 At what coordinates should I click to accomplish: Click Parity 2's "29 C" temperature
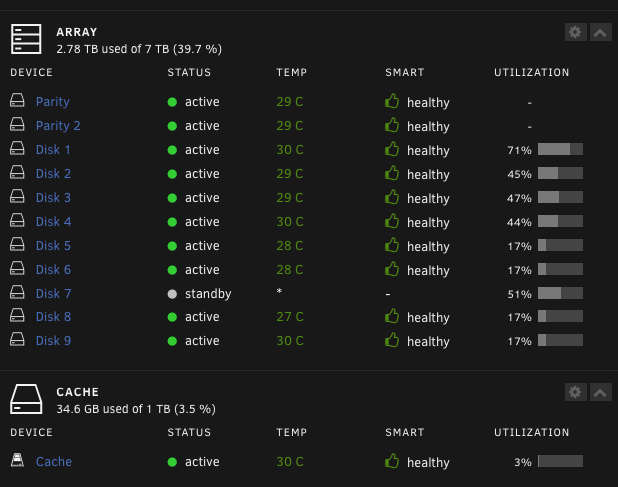[290, 126]
